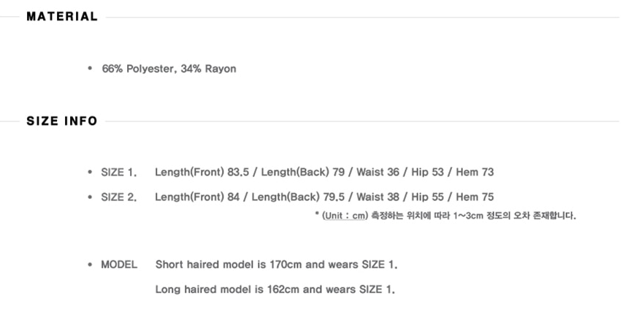644x310 pixels.
Task: Click the MATERIAL section heading
Action: pos(62,17)
